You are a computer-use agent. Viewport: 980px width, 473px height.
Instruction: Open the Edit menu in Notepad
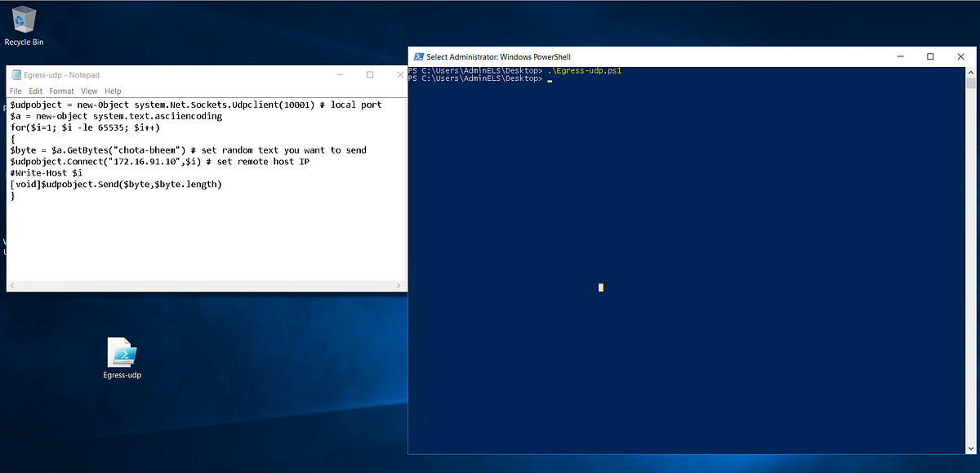coord(35,91)
